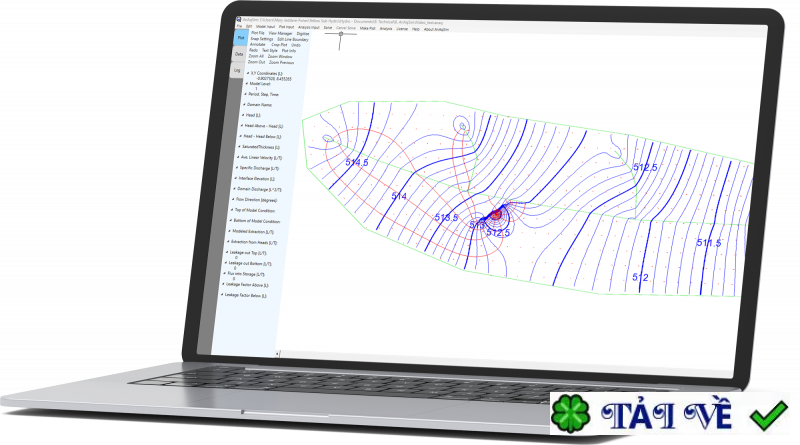
Task: Click the green clover icon
Action: tap(571, 415)
